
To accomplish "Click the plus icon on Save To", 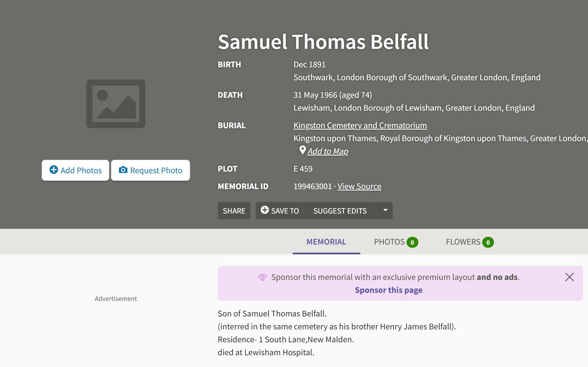I will [x=264, y=210].
